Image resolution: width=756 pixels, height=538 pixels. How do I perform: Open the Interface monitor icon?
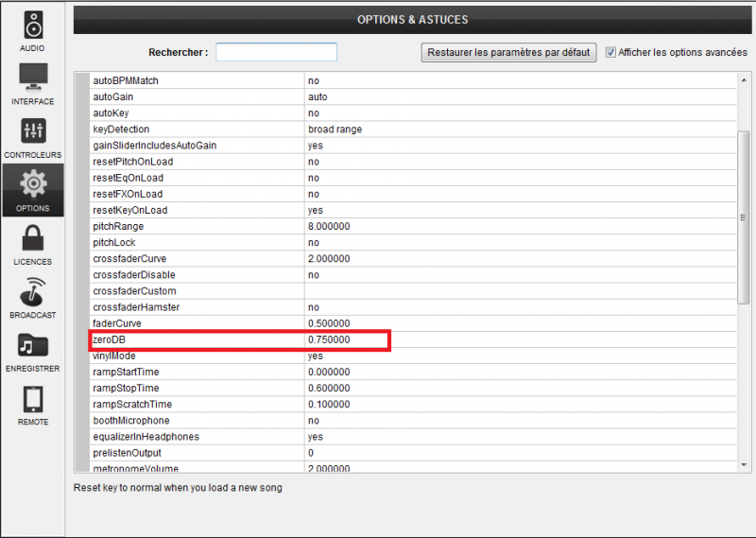[x=33, y=78]
